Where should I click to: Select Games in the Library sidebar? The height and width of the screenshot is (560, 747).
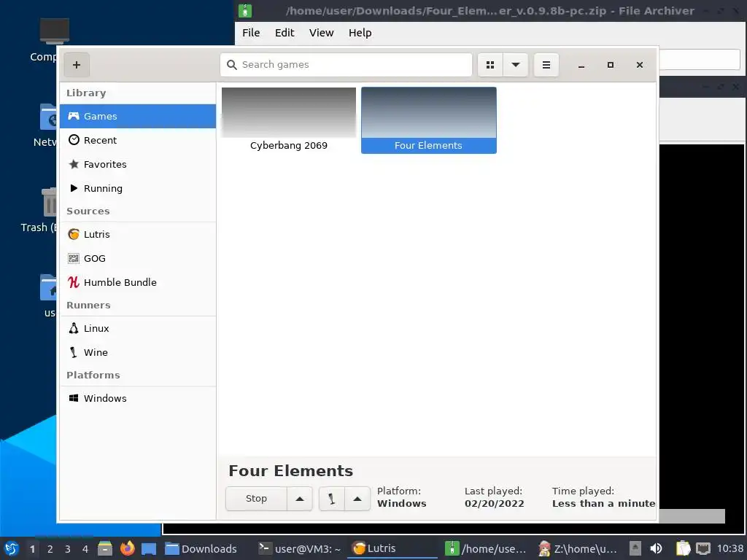(138, 116)
